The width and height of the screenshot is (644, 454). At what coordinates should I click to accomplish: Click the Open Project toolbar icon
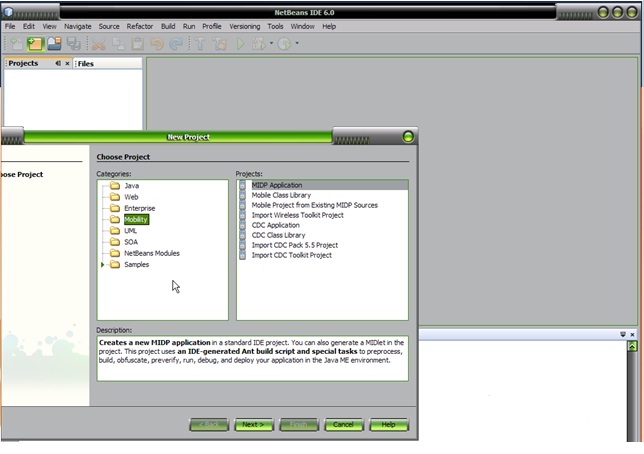[54, 44]
